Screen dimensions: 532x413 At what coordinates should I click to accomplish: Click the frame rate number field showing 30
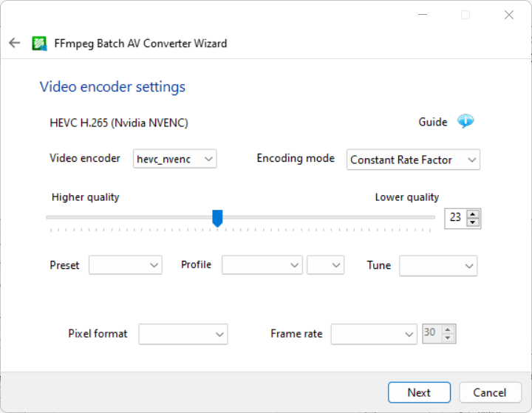(432, 332)
